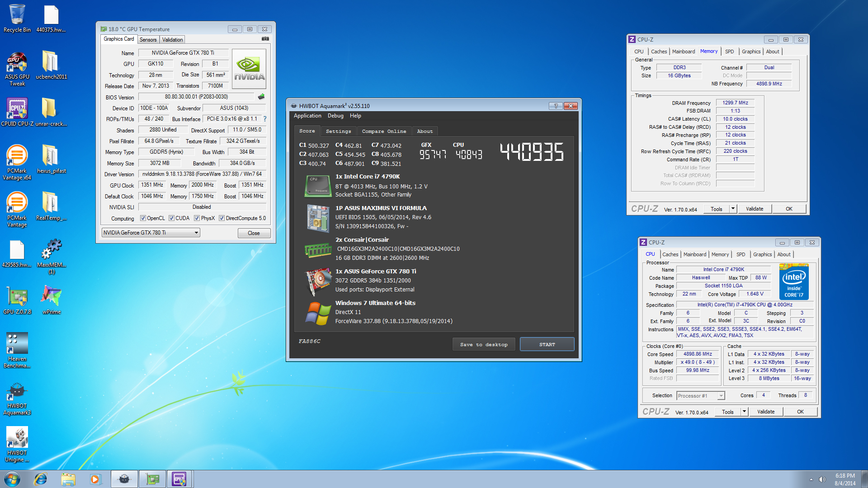Launch Heaven Benchmark shortcut
868x488 pixels.
click(17, 351)
